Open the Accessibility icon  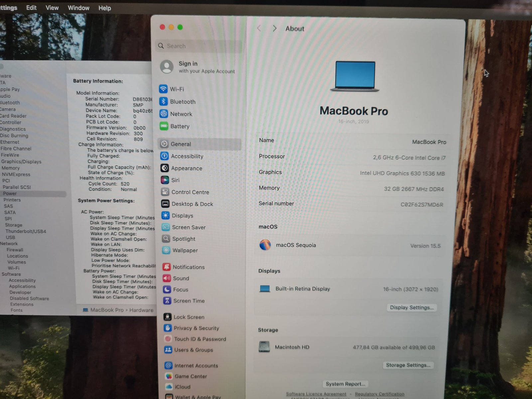pyautogui.click(x=164, y=156)
